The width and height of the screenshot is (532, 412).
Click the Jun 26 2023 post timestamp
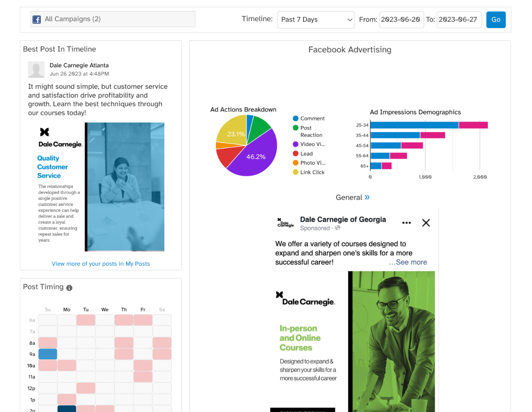click(x=79, y=74)
